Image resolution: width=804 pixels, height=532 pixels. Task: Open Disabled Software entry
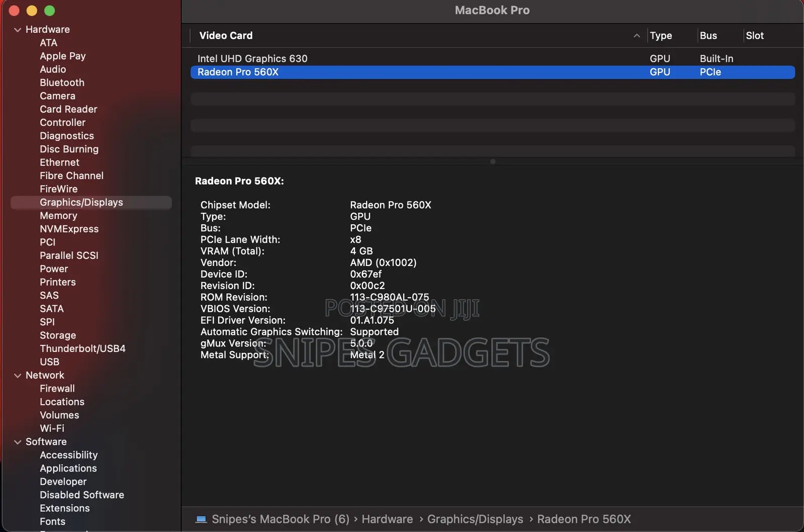coord(81,495)
